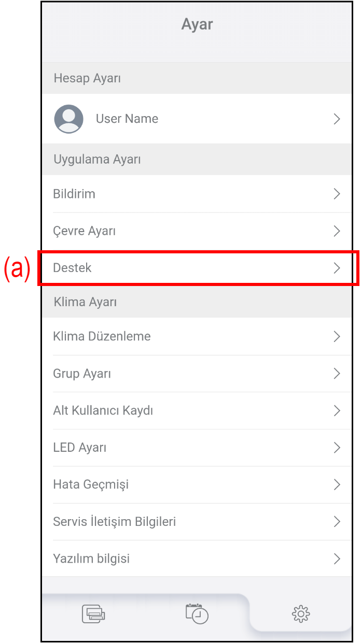Open the LED Ayarı option
This screenshot has width=361, height=644.
pyautogui.click(x=80, y=448)
